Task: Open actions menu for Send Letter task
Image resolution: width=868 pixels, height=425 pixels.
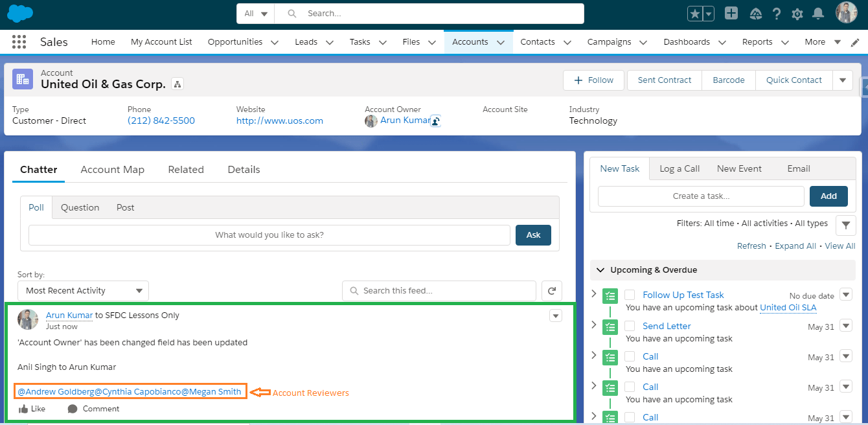Action: (846, 326)
